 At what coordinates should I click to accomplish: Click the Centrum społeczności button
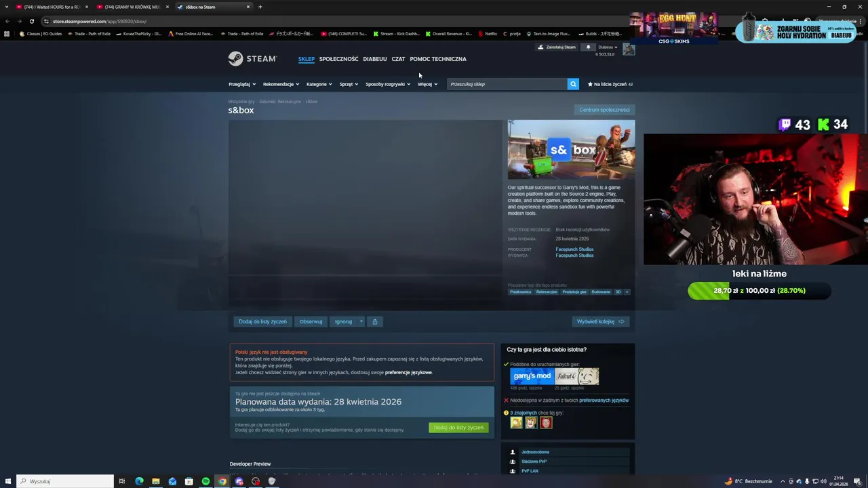(604, 110)
